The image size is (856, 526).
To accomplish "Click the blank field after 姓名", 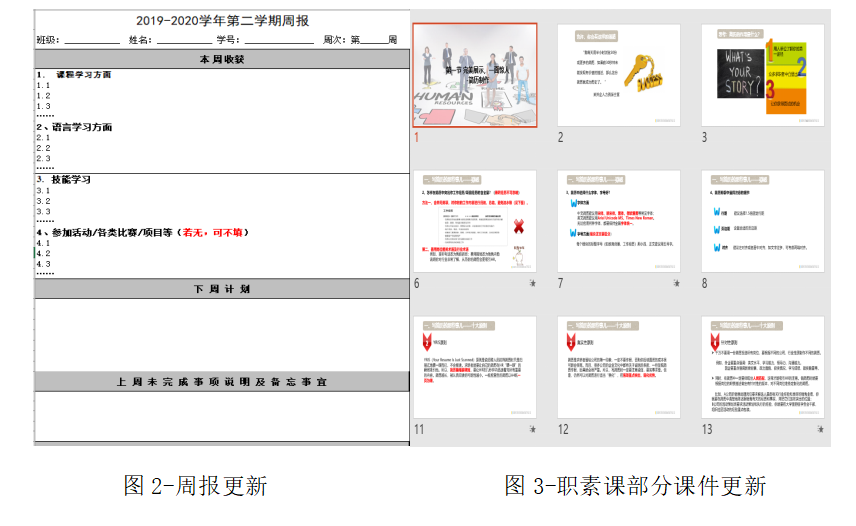I will [182, 40].
